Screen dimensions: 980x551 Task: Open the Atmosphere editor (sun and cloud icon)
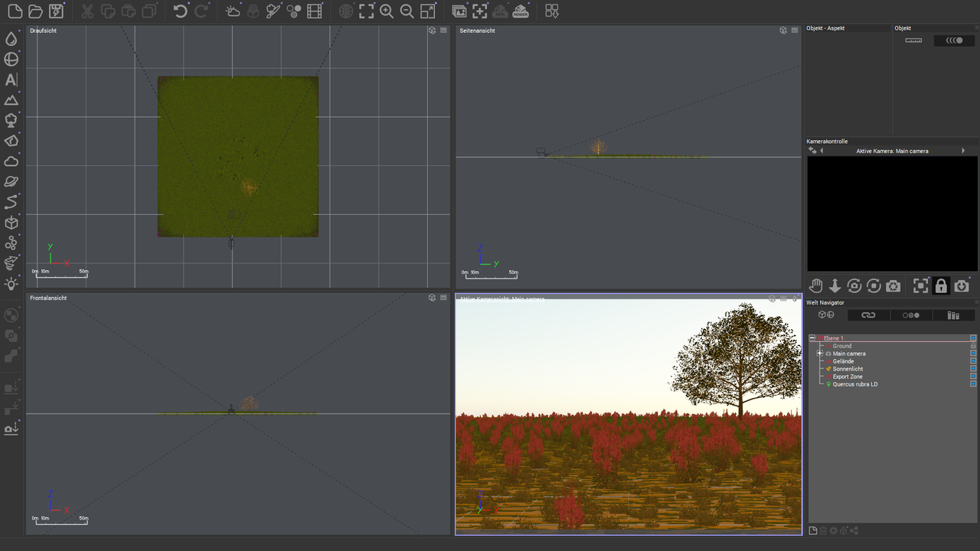[233, 11]
